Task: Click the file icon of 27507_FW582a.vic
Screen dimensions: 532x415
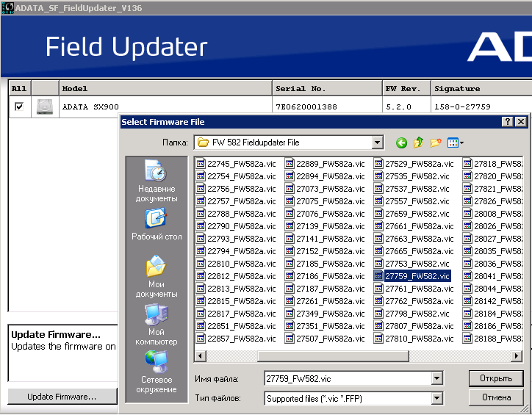Action: [290, 339]
